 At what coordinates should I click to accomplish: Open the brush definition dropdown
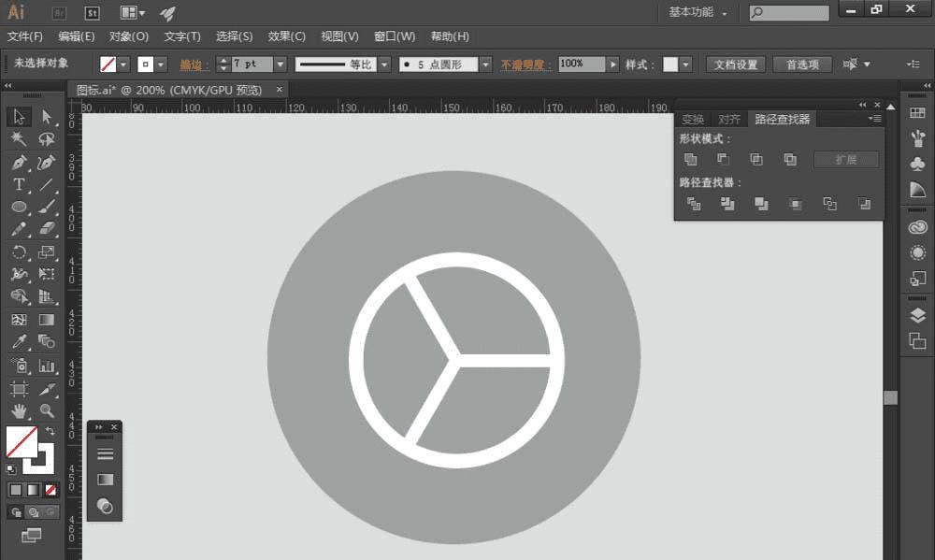485,64
